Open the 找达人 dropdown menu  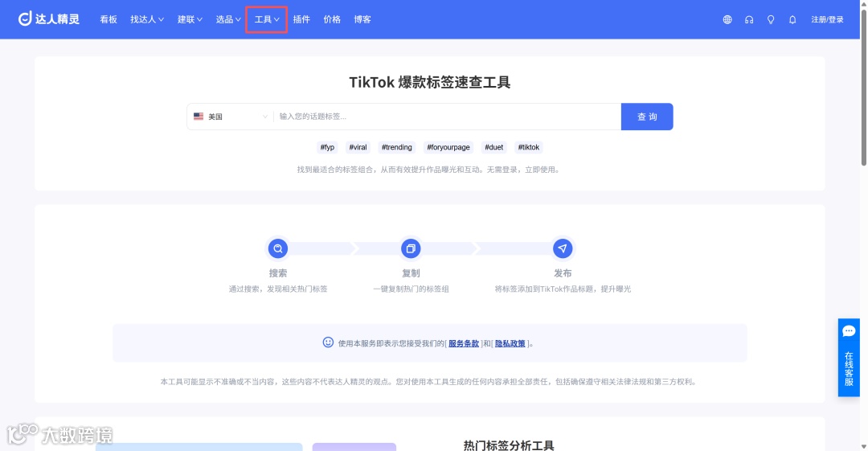[x=147, y=19]
